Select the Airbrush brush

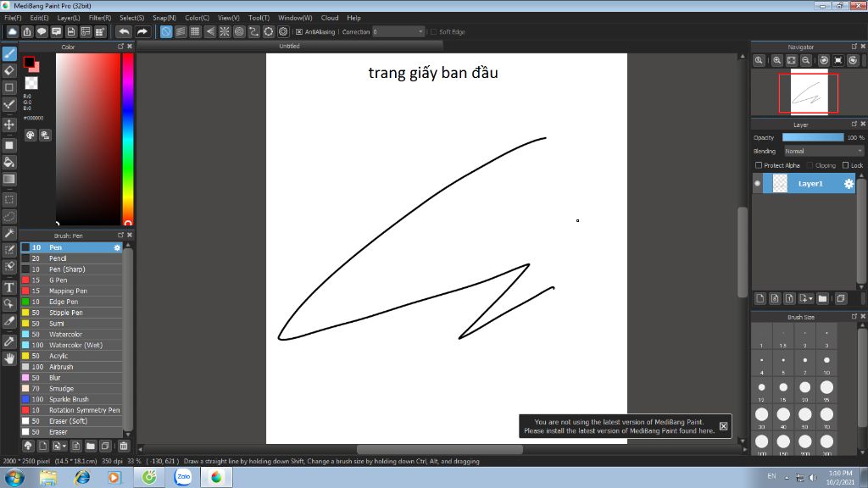pyautogui.click(x=71, y=367)
